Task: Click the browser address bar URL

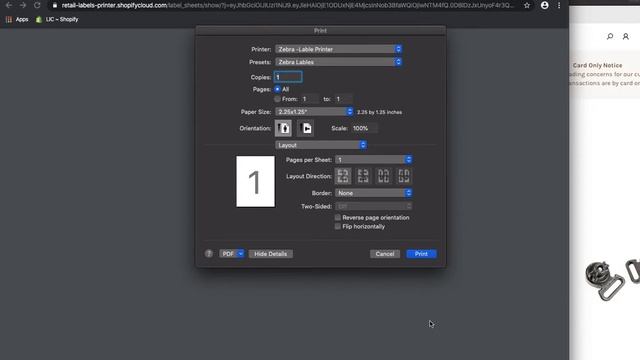Action: point(287,5)
